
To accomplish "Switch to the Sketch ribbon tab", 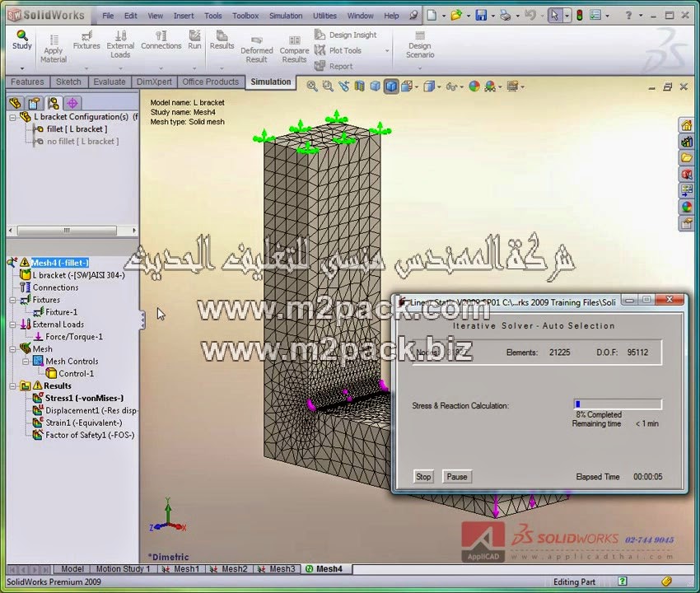I will click(x=68, y=82).
